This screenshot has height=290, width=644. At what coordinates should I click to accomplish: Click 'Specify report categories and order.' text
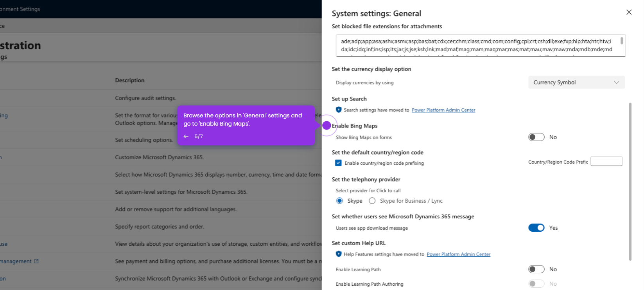pyautogui.click(x=160, y=226)
